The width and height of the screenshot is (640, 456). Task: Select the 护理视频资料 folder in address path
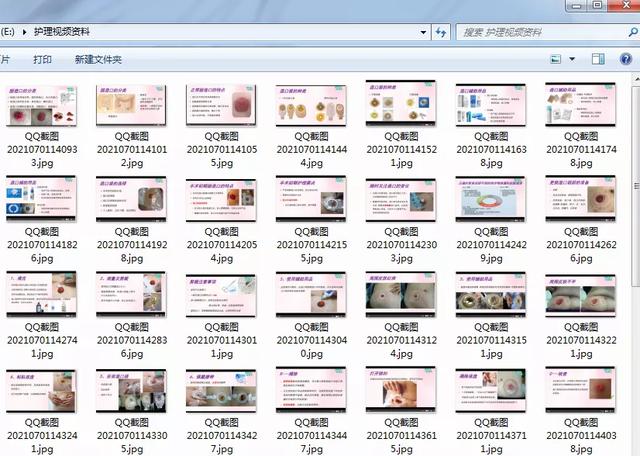[62, 32]
